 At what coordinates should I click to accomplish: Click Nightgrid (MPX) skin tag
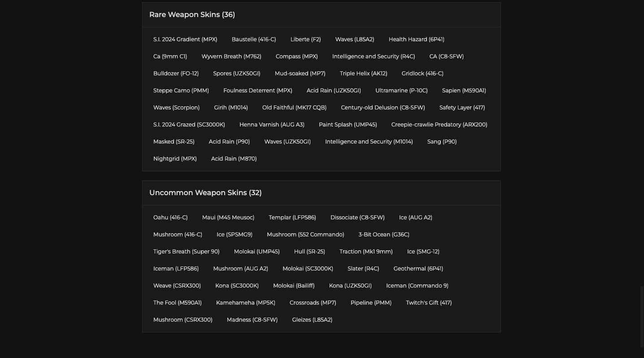175,159
